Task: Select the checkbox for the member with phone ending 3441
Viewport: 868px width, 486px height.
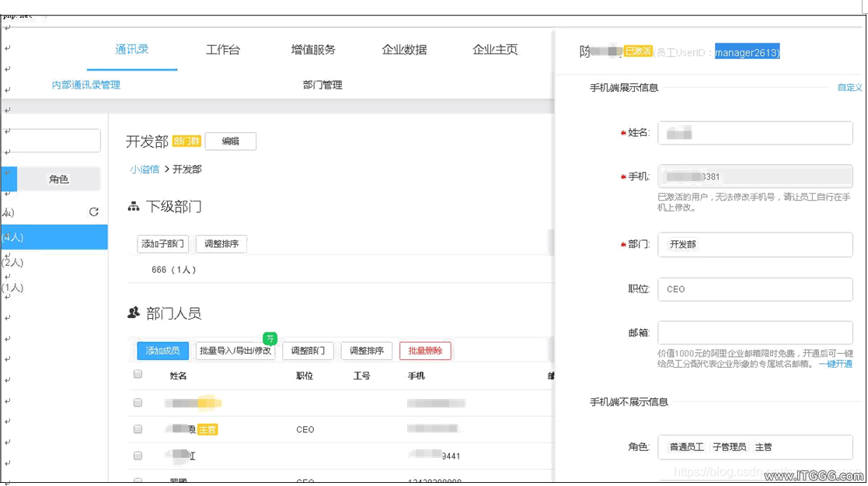Action: coord(138,456)
